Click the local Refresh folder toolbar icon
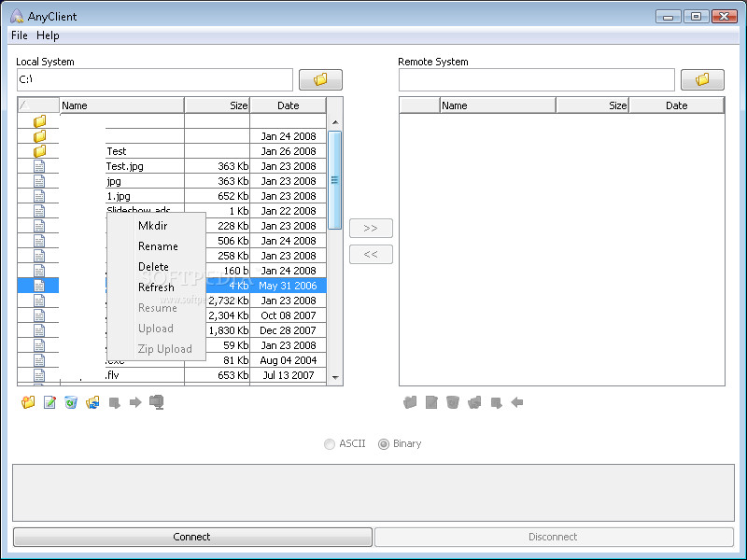 (x=92, y=402)
